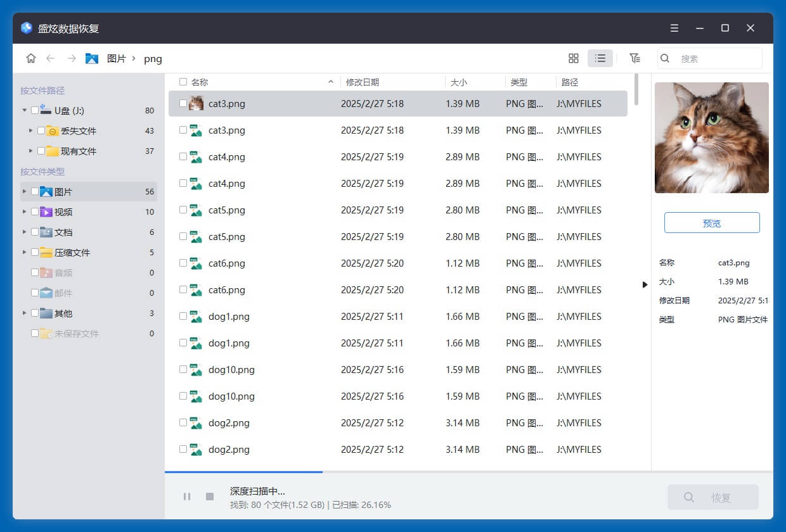Image resolution: width=786 pixels, height=532 pixels.
Task: Click the 预览 preview button
Action: coord(711,222)
